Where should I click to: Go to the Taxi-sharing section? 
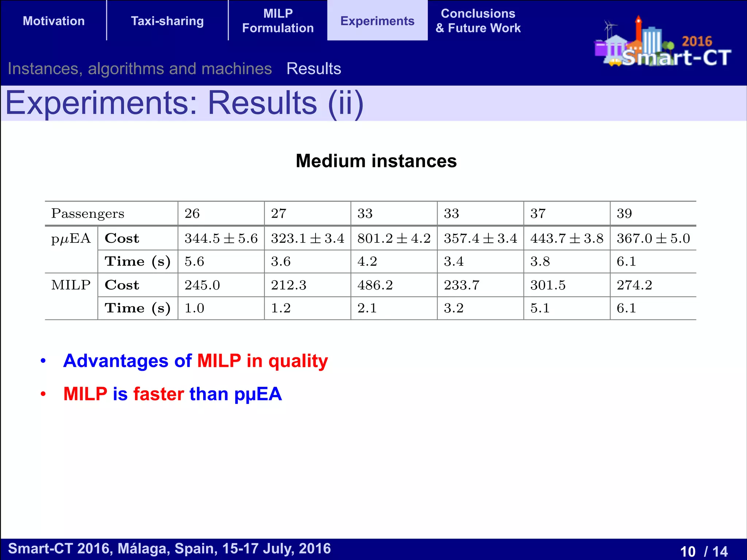[x=167, y=21]
